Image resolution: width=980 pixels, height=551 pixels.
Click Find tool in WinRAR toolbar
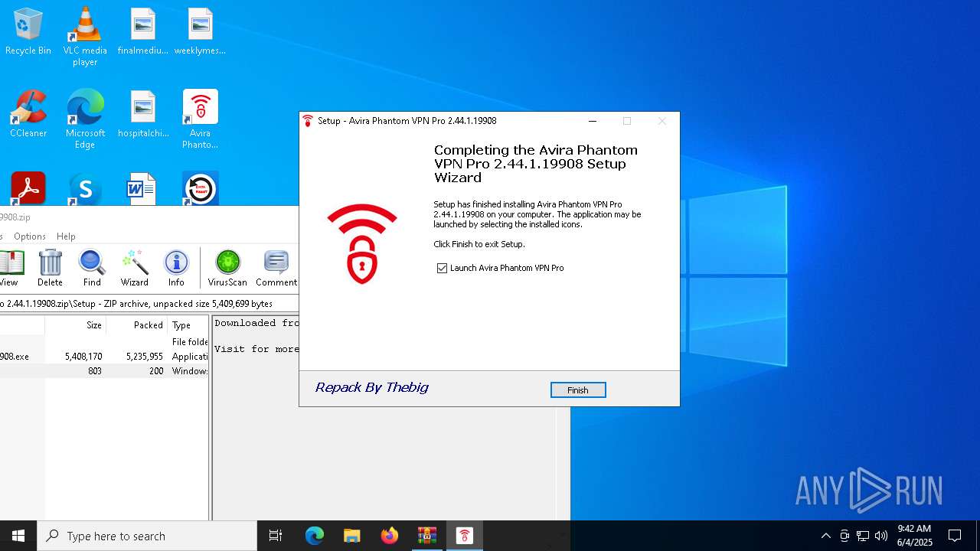tap(92, 268)
